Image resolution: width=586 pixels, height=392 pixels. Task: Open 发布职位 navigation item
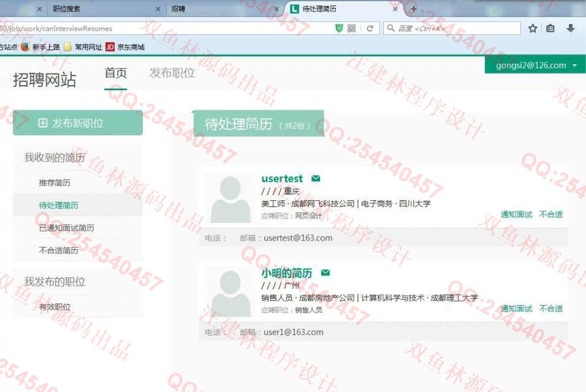pos(172,73)
